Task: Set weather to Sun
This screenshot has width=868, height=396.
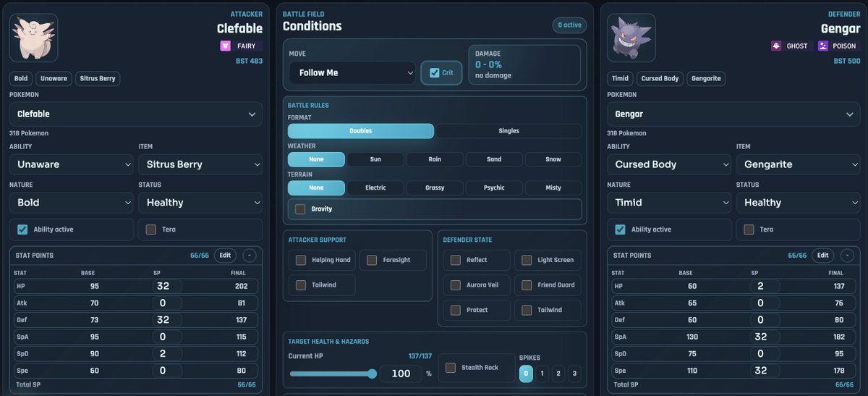Action: tap(375, 159)
